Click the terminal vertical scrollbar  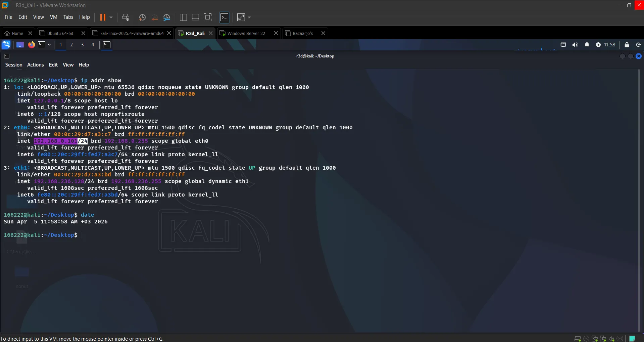[639, 201]
